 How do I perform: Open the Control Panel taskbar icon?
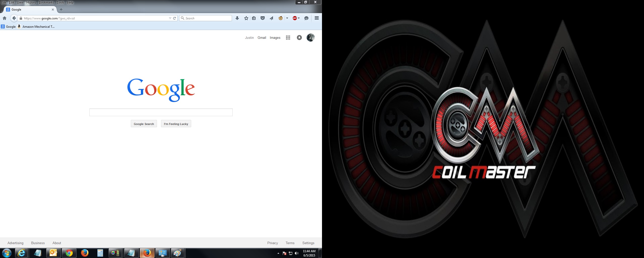click(x=163, y=253)
